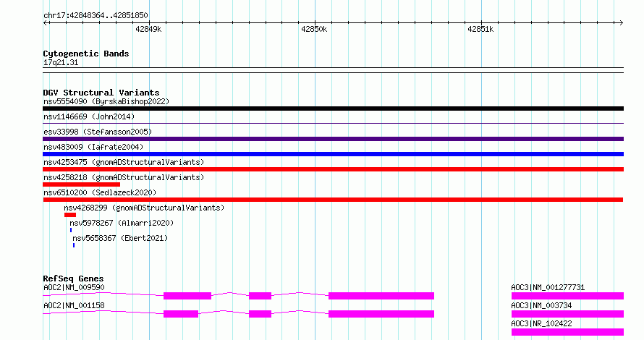Click nsv4258218 (gnomADStructuralVariants) label
Image resolution: width=644 pixels, height=340 pixels.
(x=124, y=177)
